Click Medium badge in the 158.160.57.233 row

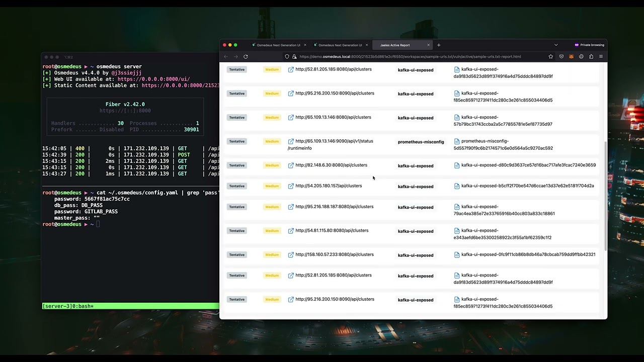click(x=272, y=255)
